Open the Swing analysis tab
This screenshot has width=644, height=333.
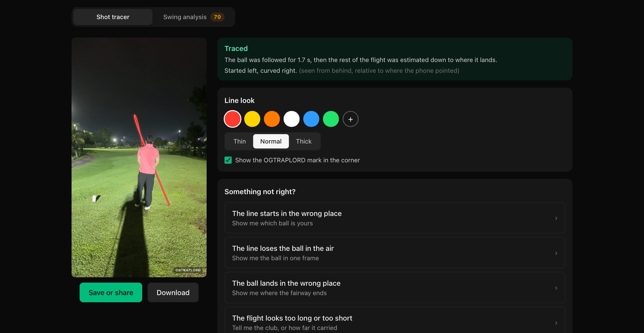pyautogui.click(x=193, y=17)
